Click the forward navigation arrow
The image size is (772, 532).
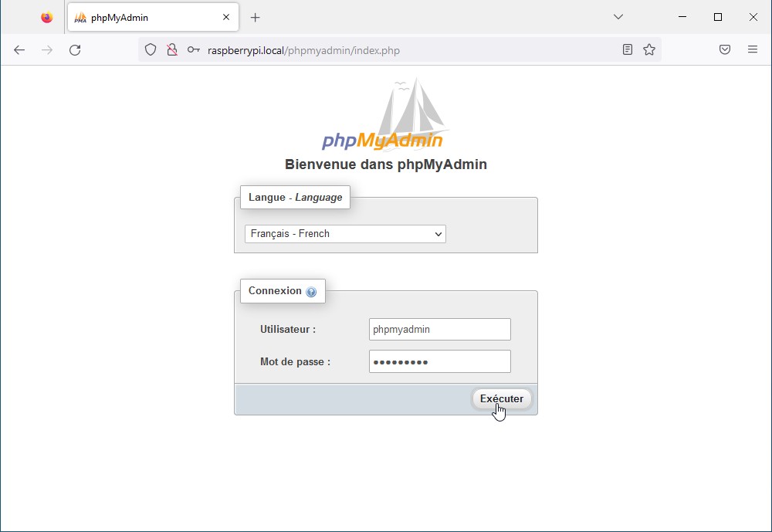[47, 49]
